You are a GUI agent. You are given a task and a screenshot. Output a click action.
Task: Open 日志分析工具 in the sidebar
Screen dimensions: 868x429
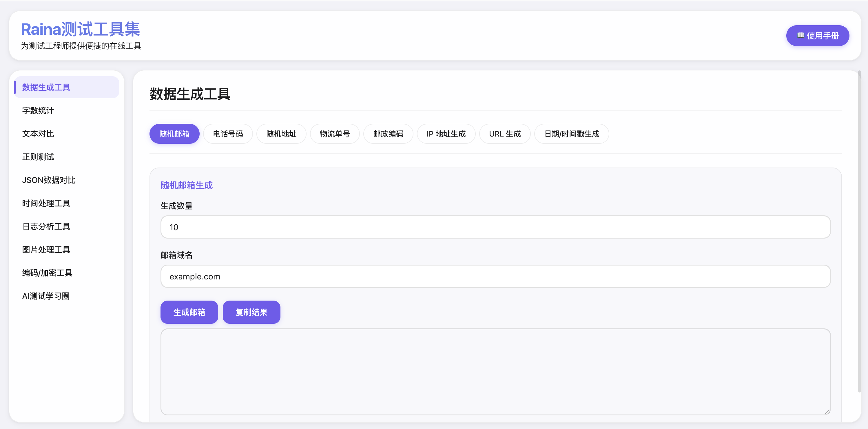[67, 226]
